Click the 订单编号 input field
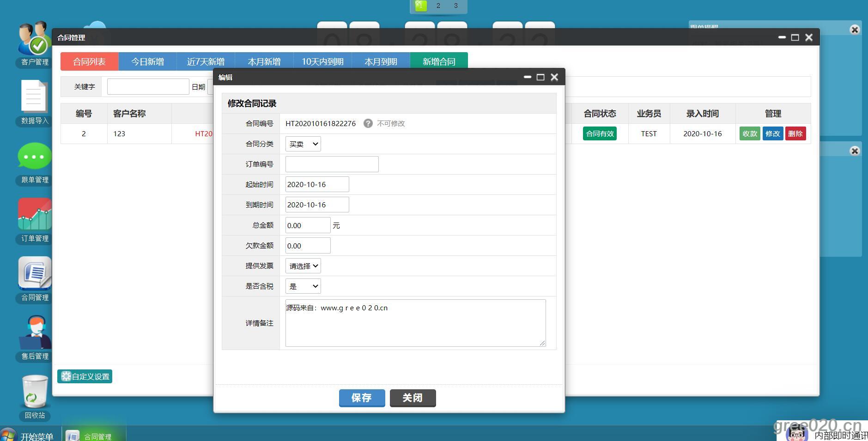868x441 pixels. coord(332,164)
